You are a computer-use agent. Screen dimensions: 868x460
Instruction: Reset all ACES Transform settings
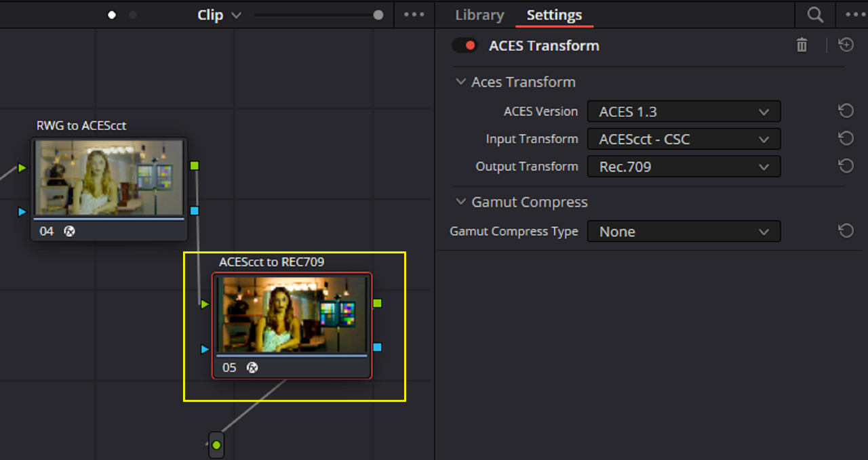pos(846,45)
